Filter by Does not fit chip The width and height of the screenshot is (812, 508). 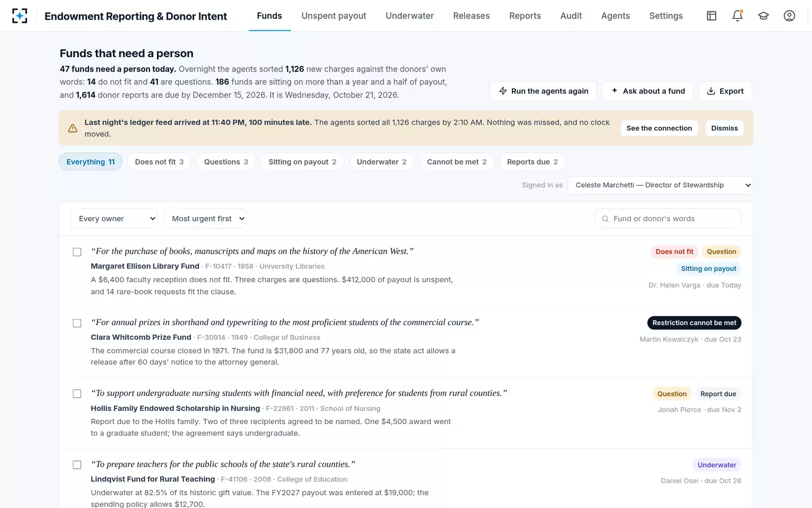(x=160, y=162)
